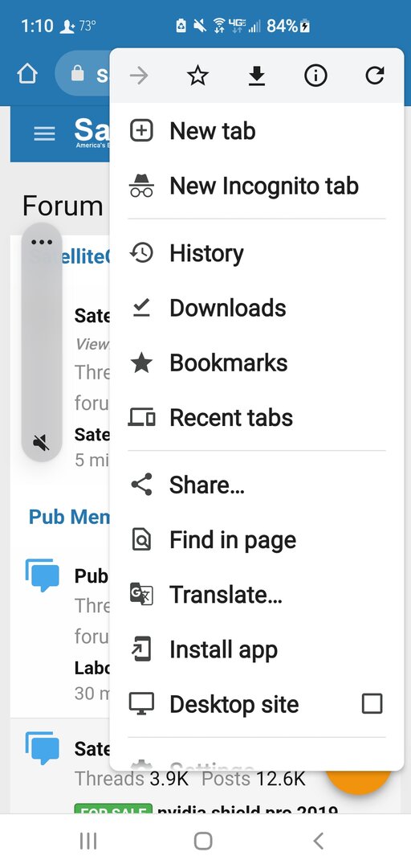Enable the Desktop site checkbox
Image resolution: width=411 pixels, height=868 pixels.
point(372,704)
